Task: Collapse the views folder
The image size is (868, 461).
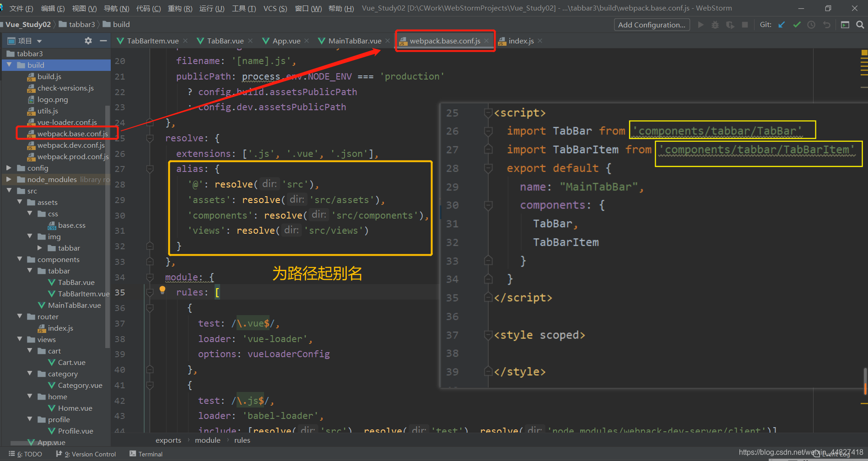Action: [x=19, y=339]
